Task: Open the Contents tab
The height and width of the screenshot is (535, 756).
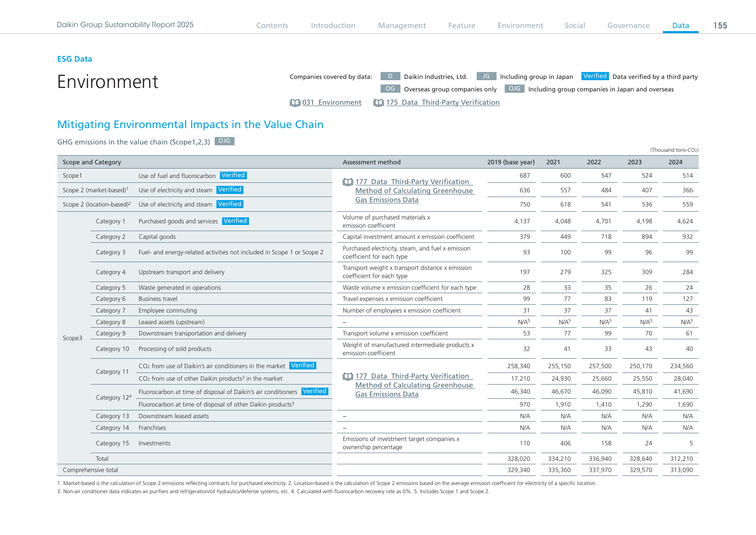Action: [x=272, y=25]
